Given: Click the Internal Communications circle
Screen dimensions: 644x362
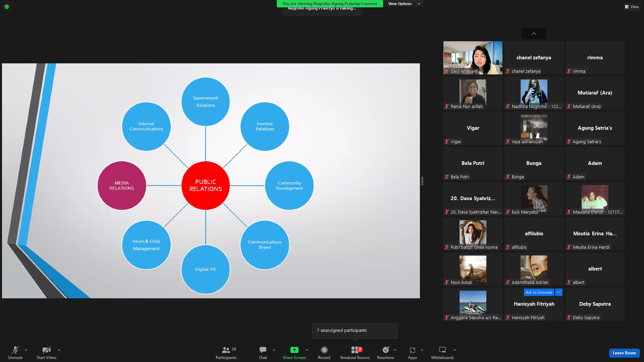Looking at the screenshot, I should 146,126.
